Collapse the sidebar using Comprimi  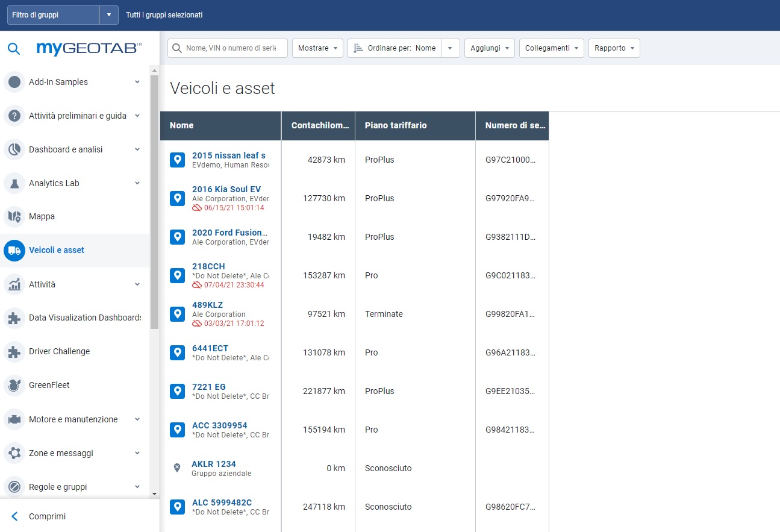(48, 516)
